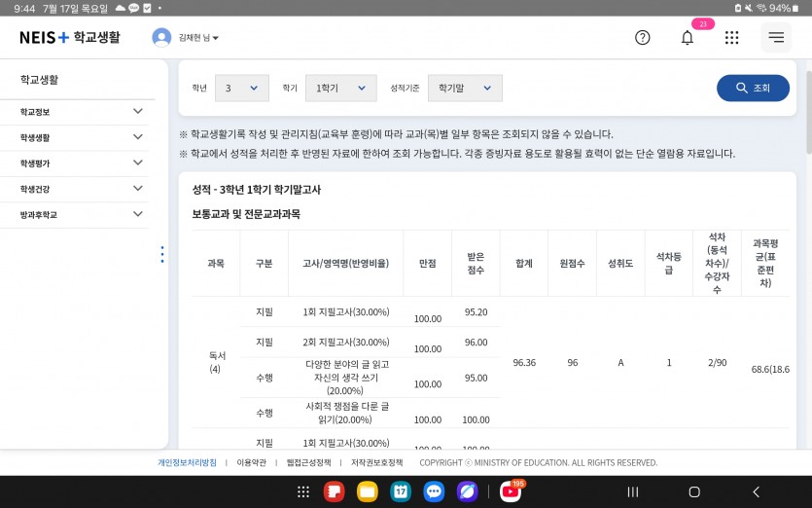Viewport: 812px width, 508px height.
Task: Click the user profile avatar icon
Action: [161, 37]
